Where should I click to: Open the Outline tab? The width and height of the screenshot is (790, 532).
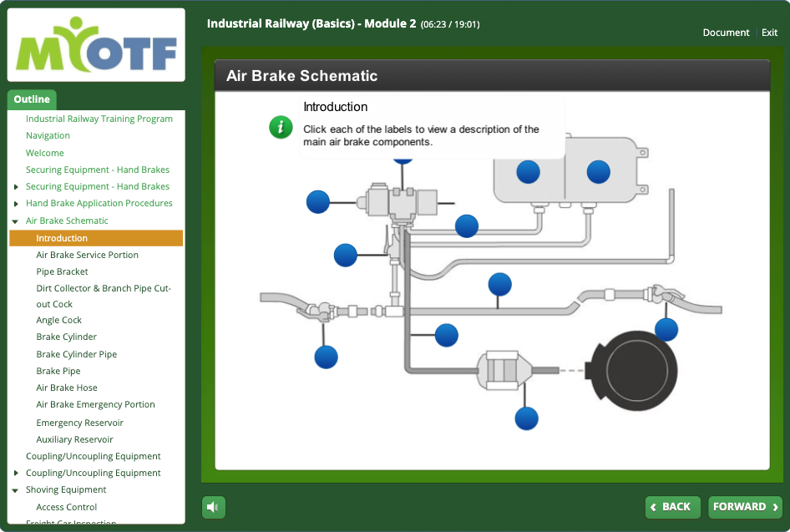coord(32,99)
